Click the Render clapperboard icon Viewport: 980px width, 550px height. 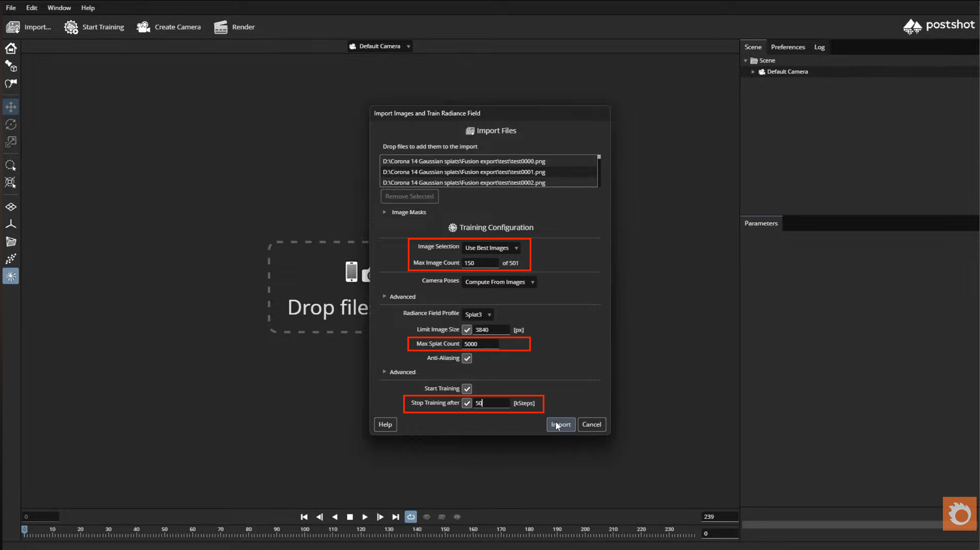(221, 27)
